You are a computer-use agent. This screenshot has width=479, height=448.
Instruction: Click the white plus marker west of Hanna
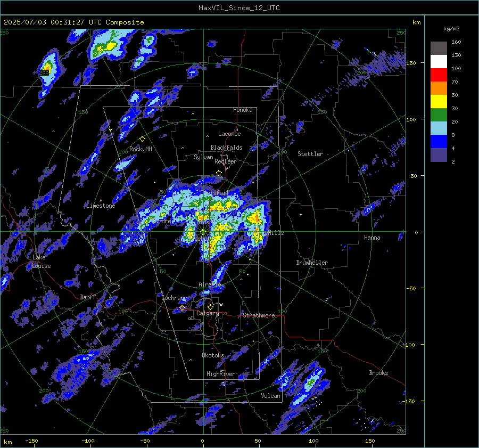(x=301, y=214)
